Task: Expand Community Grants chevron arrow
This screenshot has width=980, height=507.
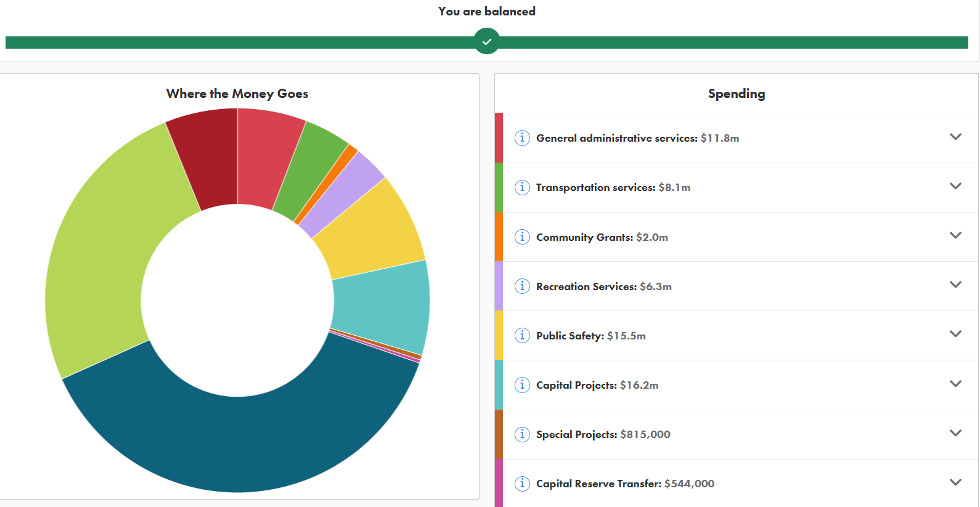Action: 955,235
